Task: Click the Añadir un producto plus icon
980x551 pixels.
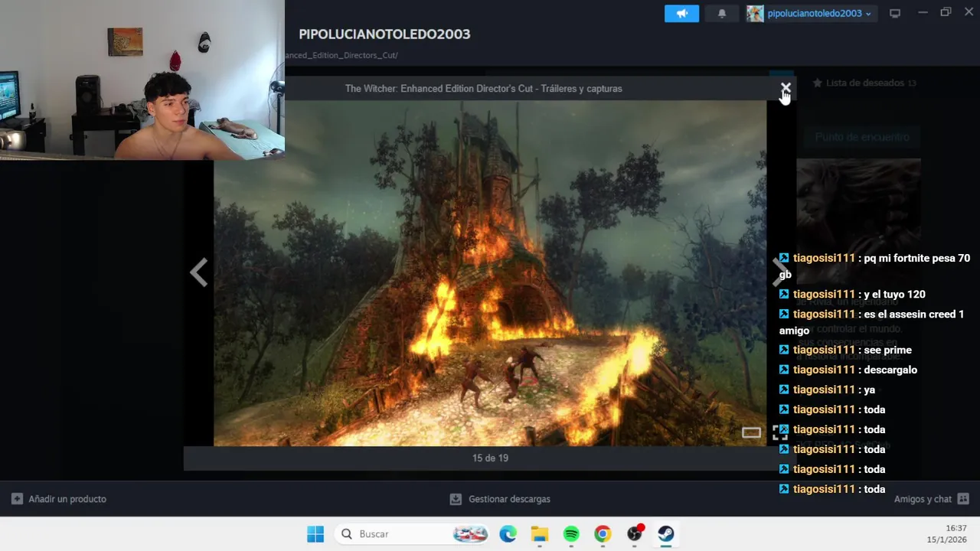Action: coord(17,499)
